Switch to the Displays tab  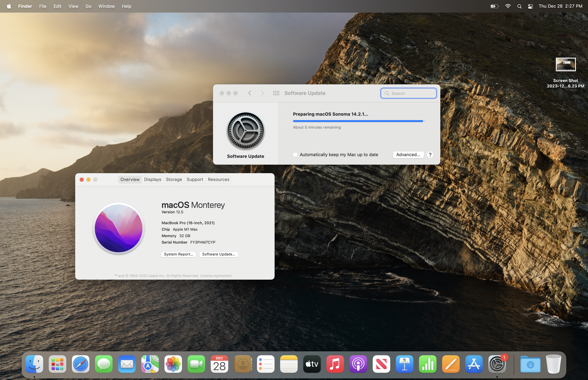(x=152, y=179)
